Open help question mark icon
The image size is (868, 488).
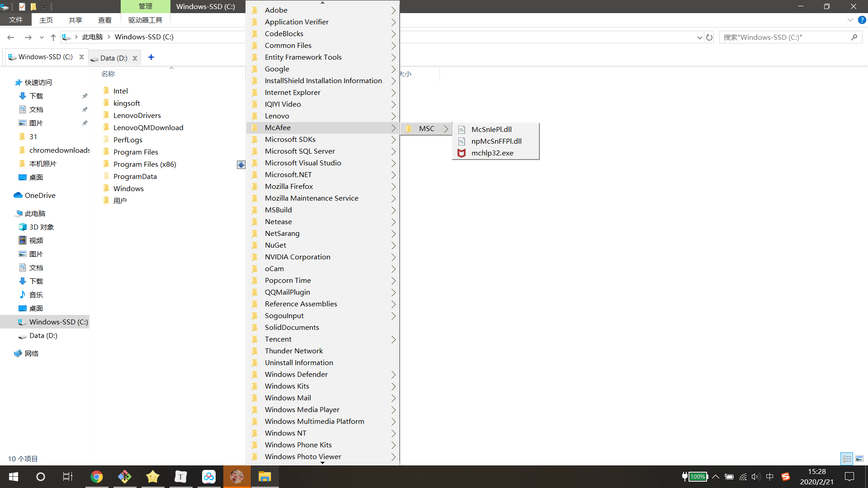862,20
